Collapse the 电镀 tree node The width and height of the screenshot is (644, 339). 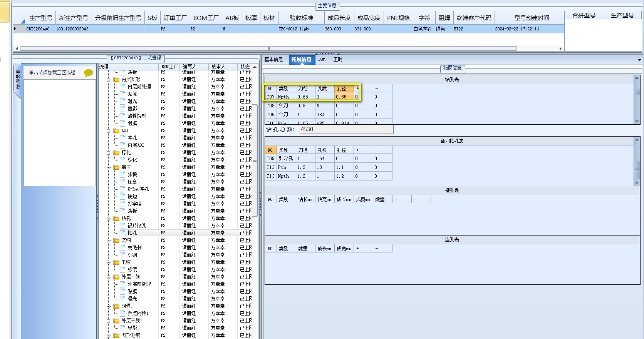tap(109, 262)
